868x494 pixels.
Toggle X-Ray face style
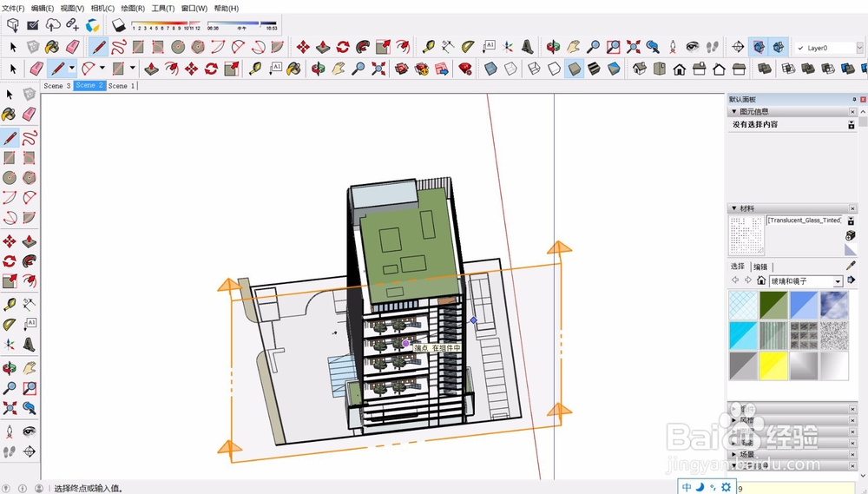[490, 69]
